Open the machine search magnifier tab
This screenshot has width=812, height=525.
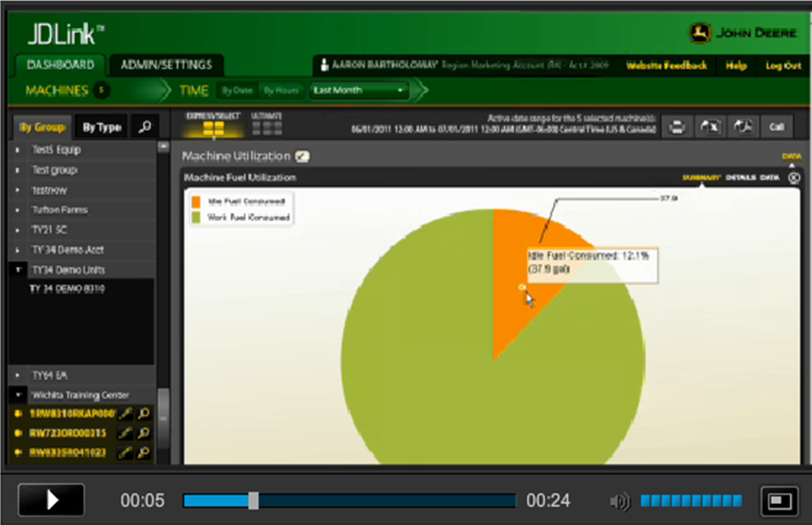(x=145, y=127)
